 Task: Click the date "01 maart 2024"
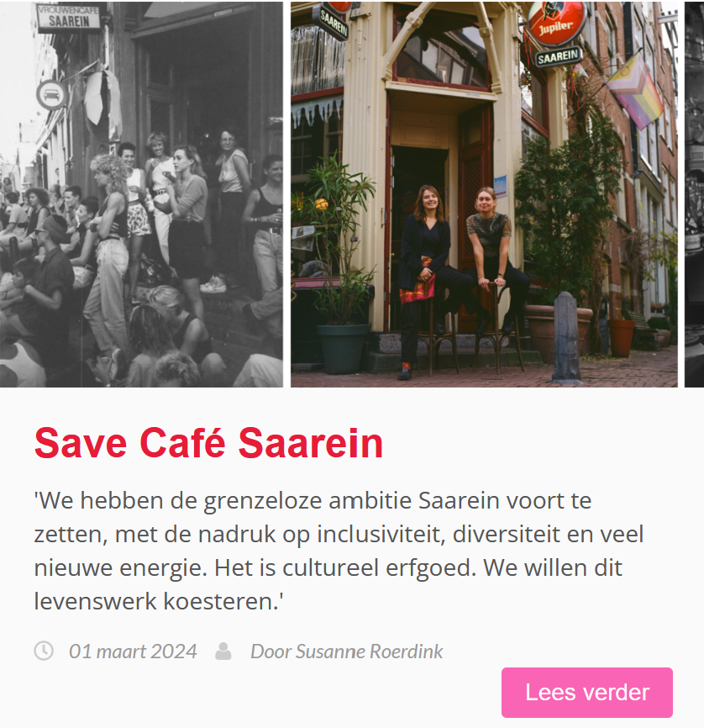click(x=133, y=651)
